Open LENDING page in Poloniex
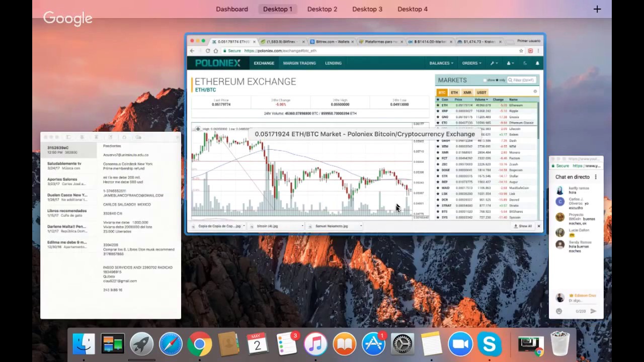The width and height of the screenshot is (644, 362). pos(333,63)
